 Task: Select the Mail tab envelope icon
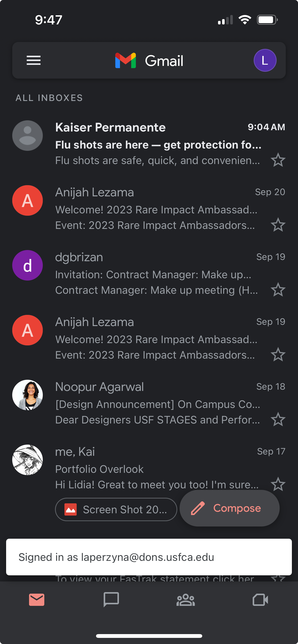(37, 600)
